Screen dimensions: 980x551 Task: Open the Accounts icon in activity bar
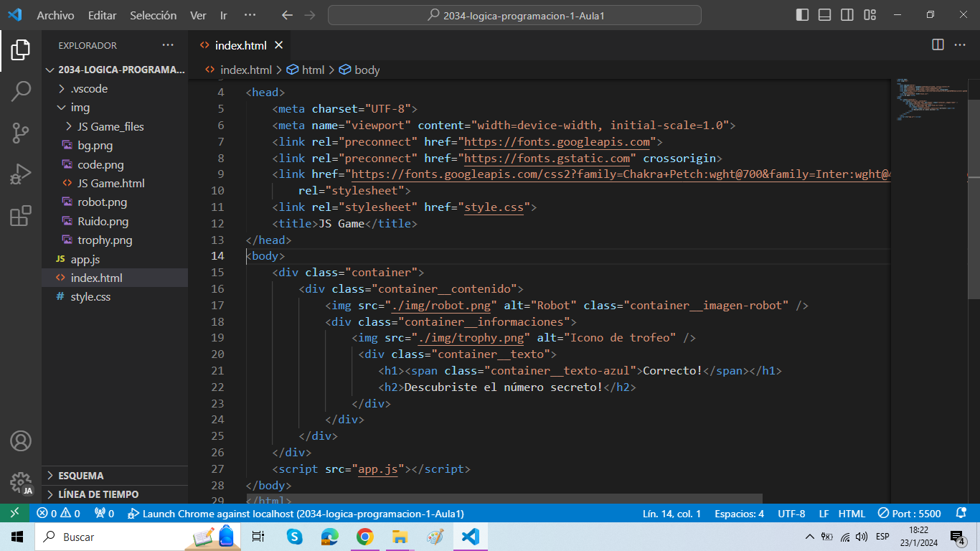coord(21,441)
